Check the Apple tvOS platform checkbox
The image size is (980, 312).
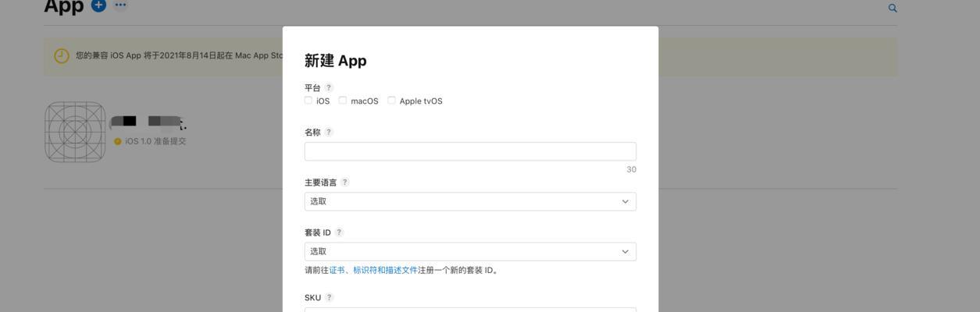tap(392, 101)
